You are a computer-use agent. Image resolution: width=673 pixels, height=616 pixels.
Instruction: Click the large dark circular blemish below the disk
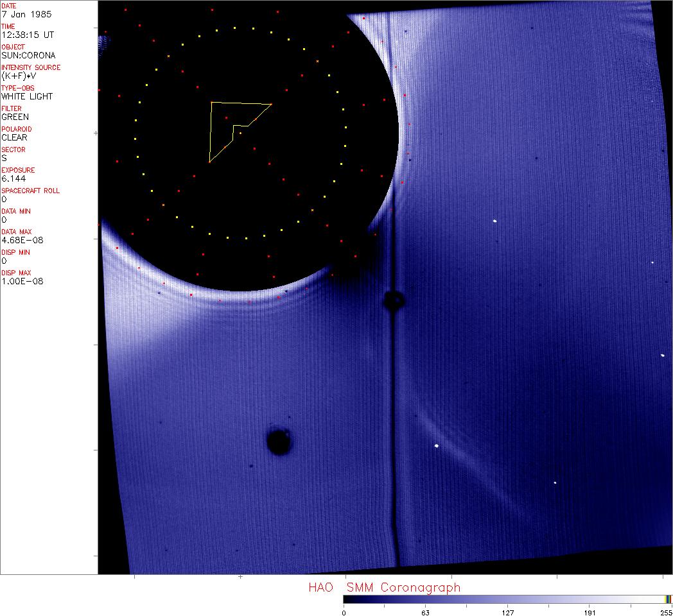point(279,442)
